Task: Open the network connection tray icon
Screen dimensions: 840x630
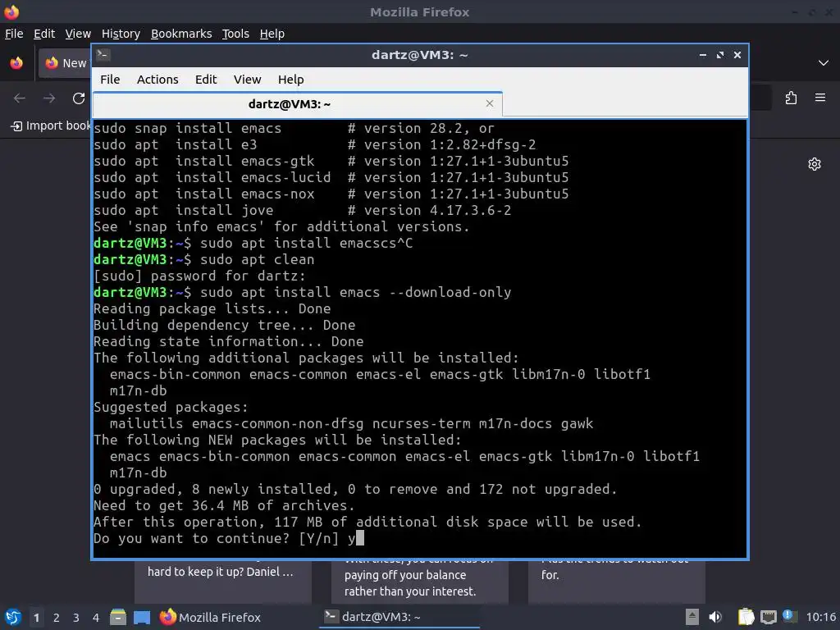Action: (x=768, y=617)
